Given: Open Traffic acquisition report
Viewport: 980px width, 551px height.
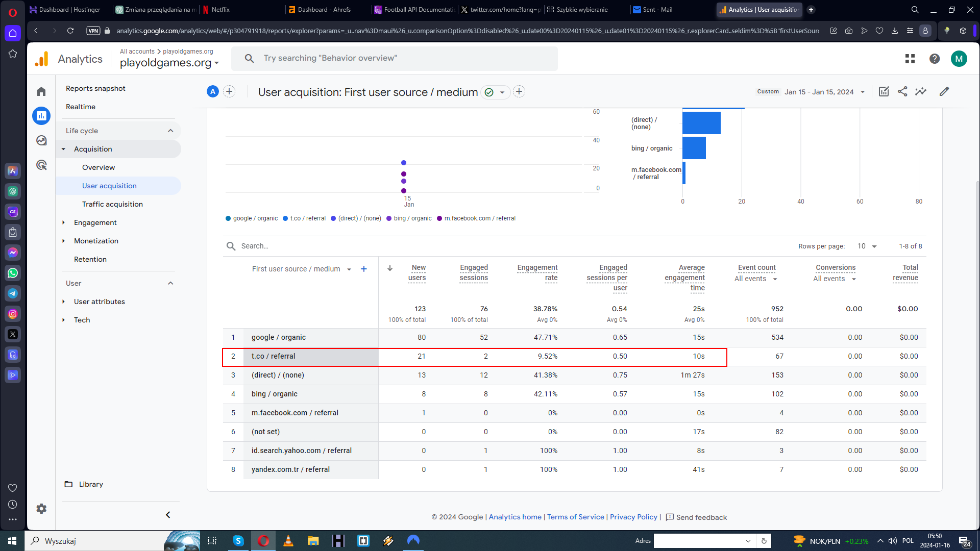Looking at the screenshot, I should pyautogui.click(x=112, y=204).
